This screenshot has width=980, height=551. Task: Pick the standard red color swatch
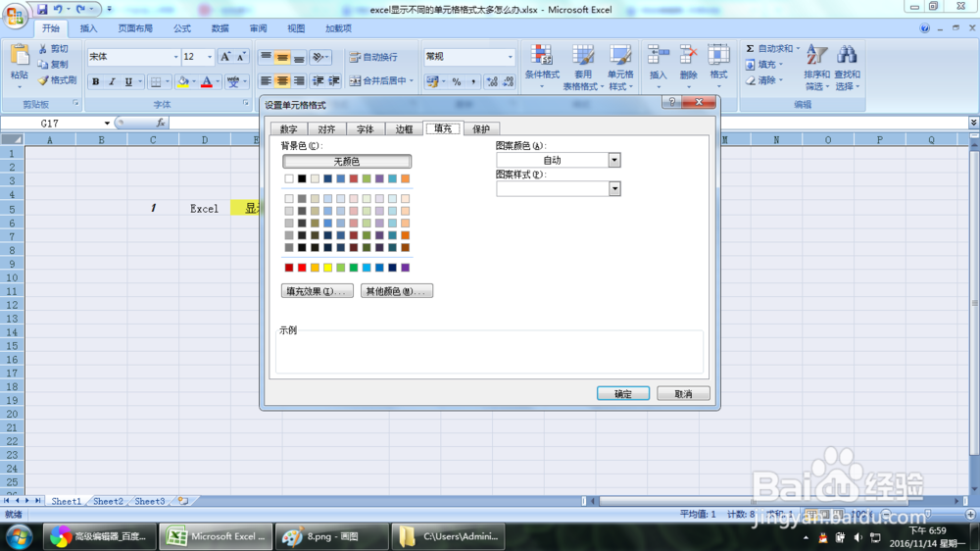pyautogui.click(x=302, y=268)
